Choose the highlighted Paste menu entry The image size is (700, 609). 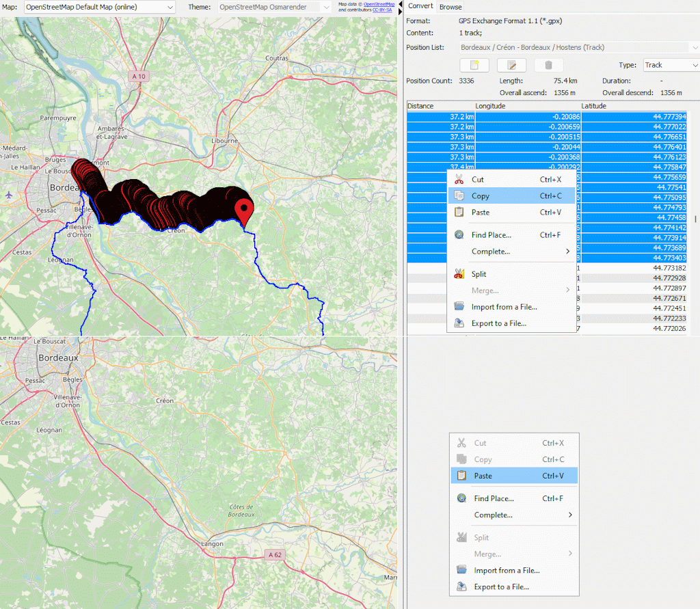click(483, 476)
